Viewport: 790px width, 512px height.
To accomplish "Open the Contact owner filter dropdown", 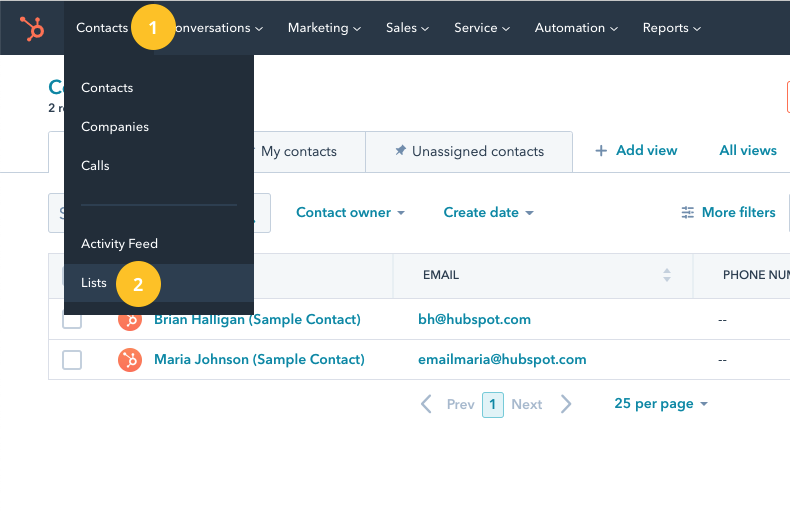I will point(350,213).
